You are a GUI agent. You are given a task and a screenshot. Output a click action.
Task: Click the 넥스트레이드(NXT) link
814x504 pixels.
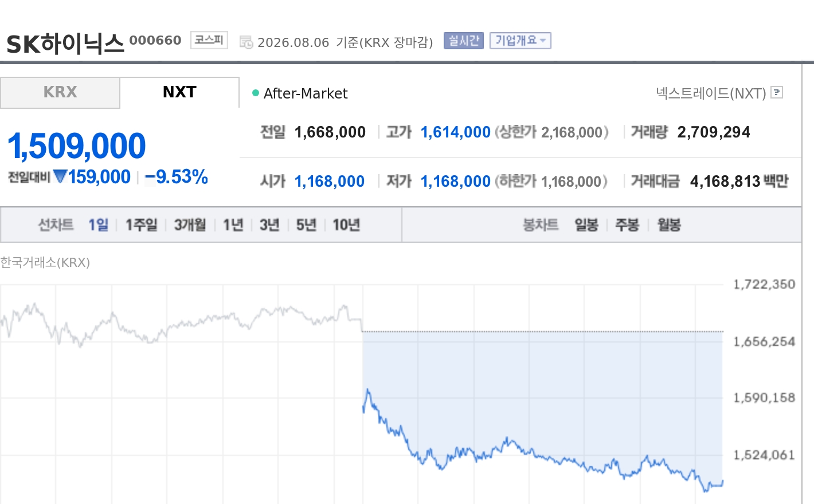(x=711, y=93)
